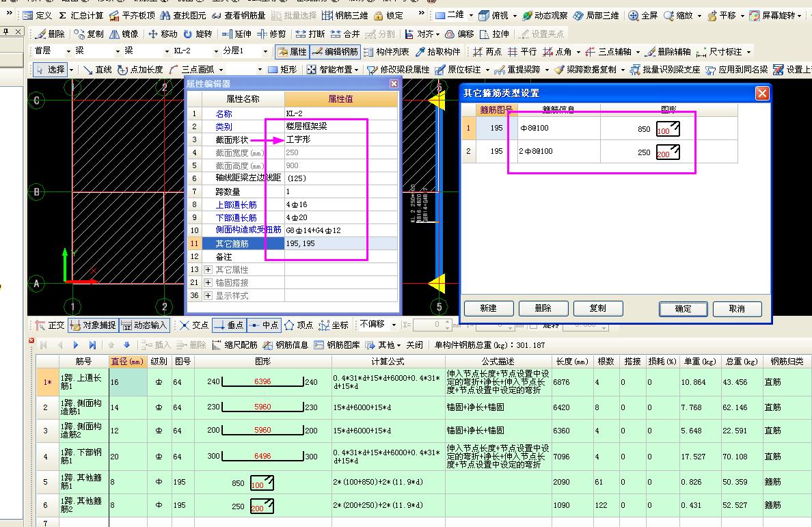Click 平齐板顶 align to slab top
Viewport: 812px width, 527px height.
132,16
